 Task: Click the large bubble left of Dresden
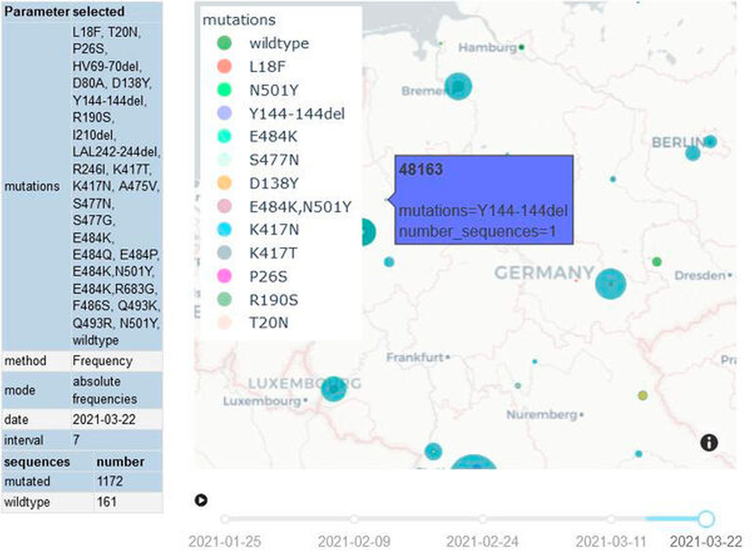click(610, 284)
